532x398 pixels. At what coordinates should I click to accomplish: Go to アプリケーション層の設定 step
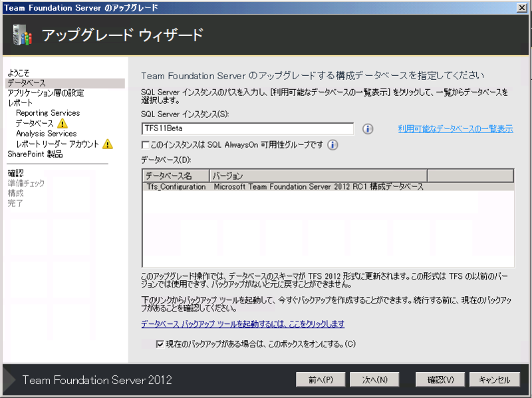pyautogui.click(x=46, y=93)
